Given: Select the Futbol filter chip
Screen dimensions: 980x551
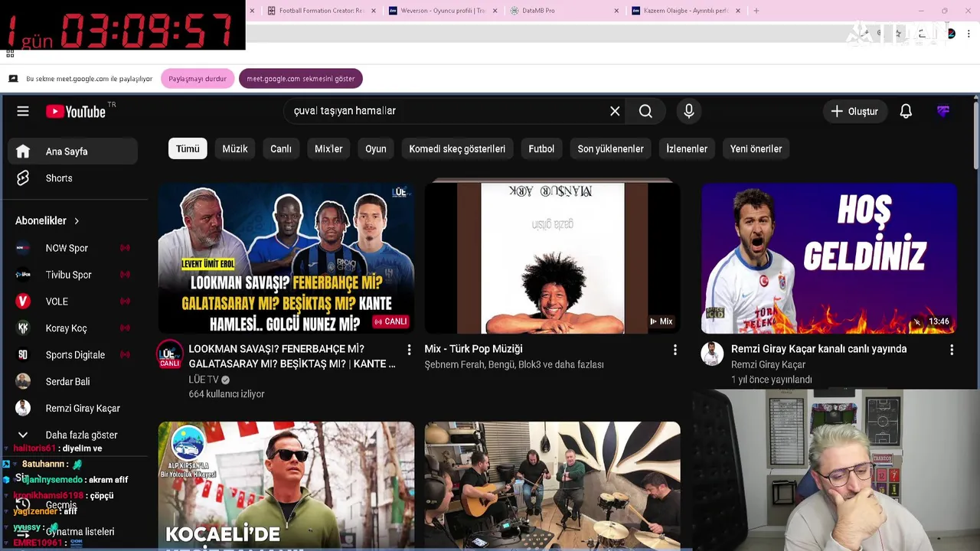Looking at the screenshot, I should [541, 148].
